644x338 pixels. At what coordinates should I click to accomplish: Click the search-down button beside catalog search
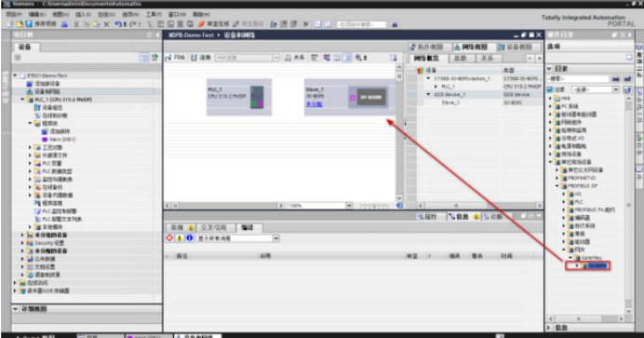pyautogui.click(x=616, y=79)
